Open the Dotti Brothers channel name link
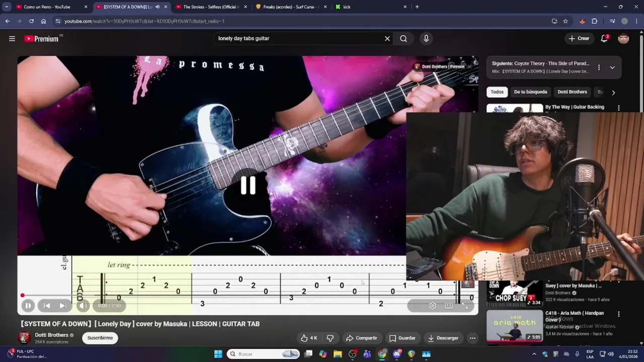Screen dimensions: 644x362 pyautogui.click(x=52, y=335)
